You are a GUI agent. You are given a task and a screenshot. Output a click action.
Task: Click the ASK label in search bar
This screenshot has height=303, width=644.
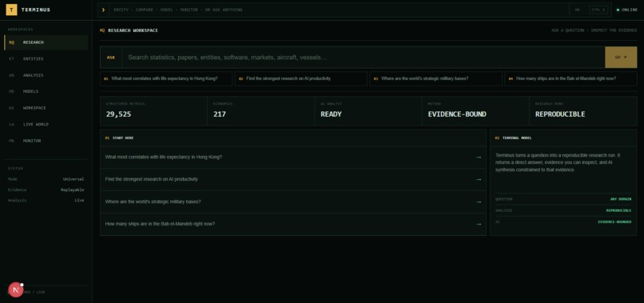[x=111, y=58]
